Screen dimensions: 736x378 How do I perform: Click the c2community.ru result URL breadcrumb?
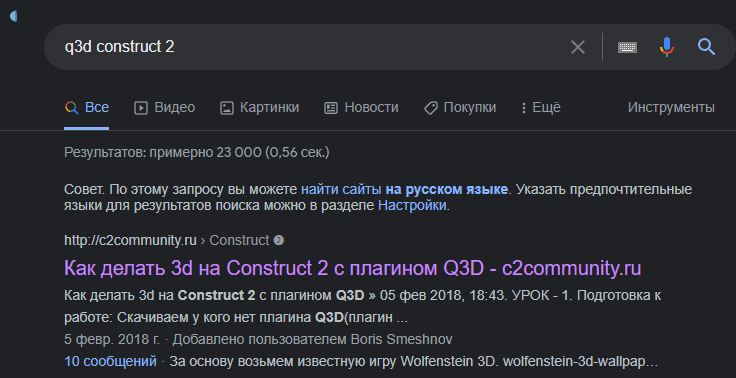tap(167, 240)
